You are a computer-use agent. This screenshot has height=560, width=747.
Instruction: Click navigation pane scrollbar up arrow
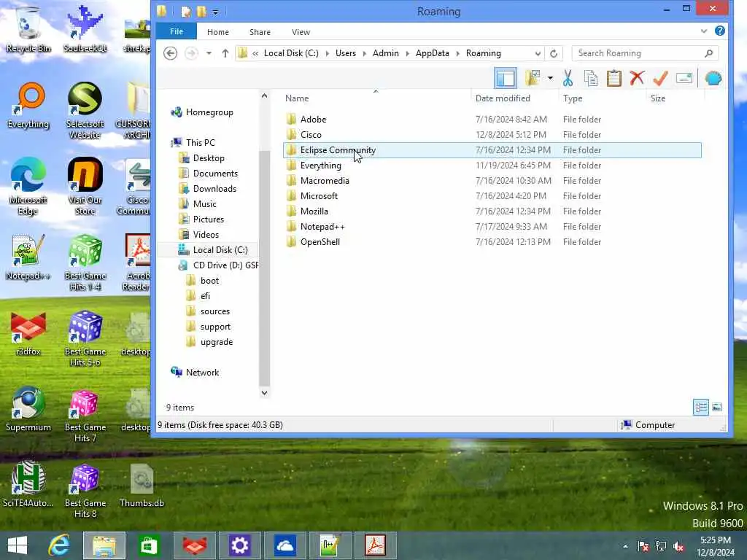pos(264,96)
